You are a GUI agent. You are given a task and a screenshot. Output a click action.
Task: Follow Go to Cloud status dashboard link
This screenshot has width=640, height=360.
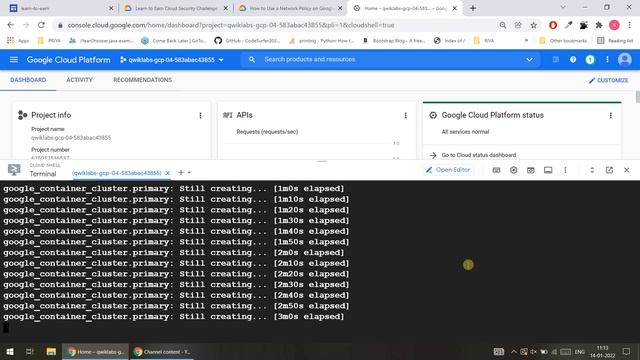478,155
